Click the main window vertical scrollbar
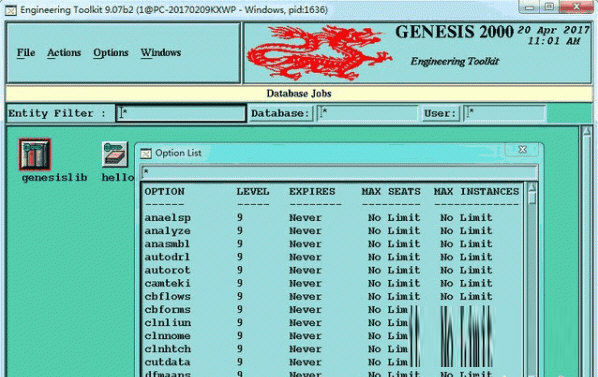Screen dimensions: 598x377 (x=587, y=252)
